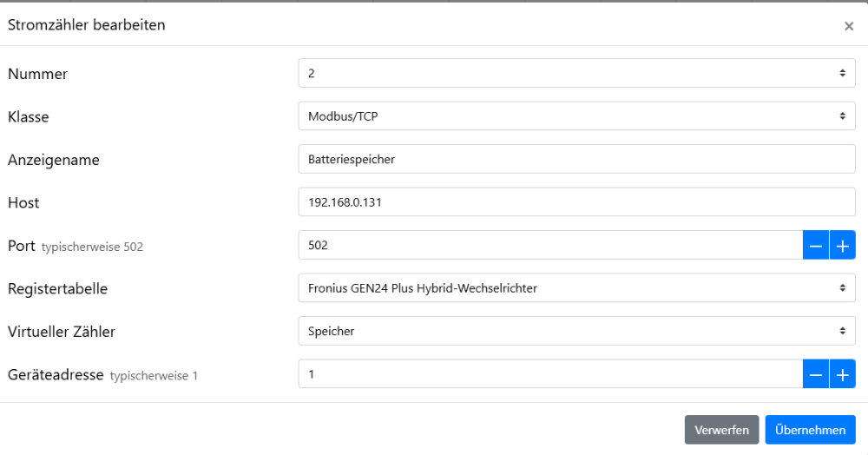
Task: Click the Anzeigename label
Action: coord(54,160)
